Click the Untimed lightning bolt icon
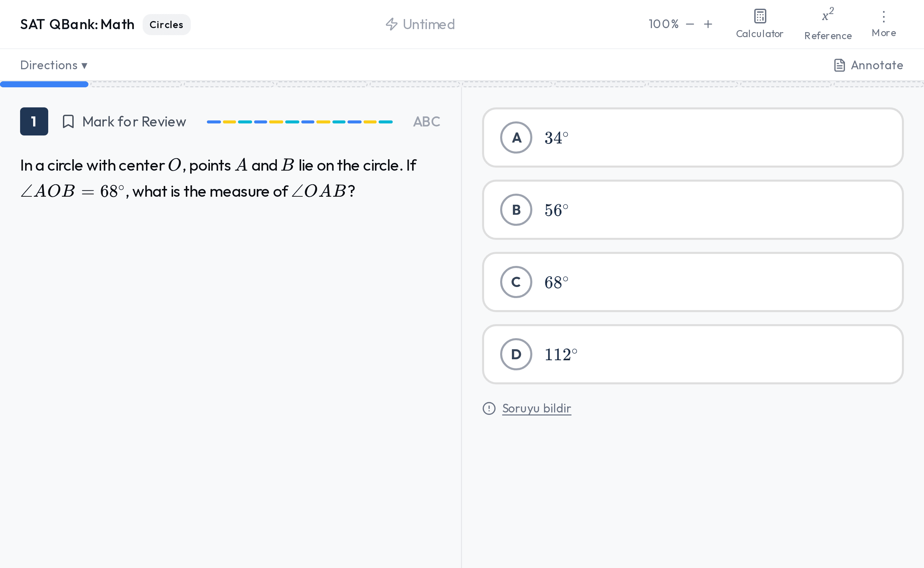Viewport: 924px width, 568px height. click(x=391, y=24)
